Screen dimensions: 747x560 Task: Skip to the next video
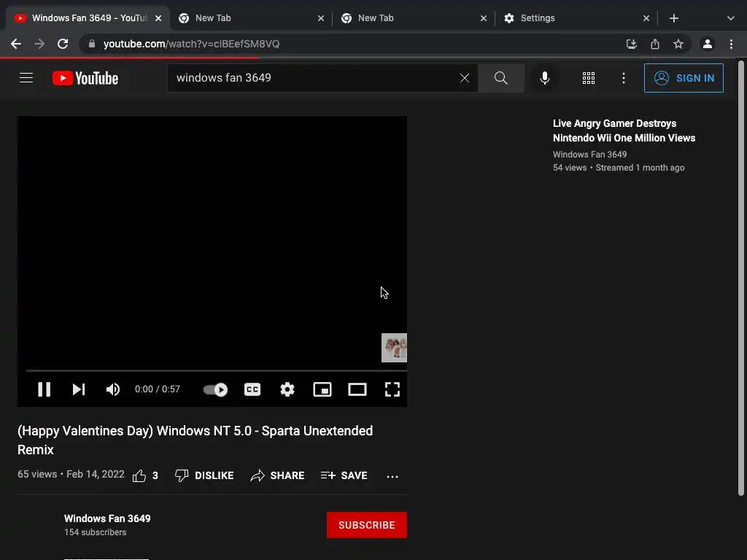pos(79,389)
